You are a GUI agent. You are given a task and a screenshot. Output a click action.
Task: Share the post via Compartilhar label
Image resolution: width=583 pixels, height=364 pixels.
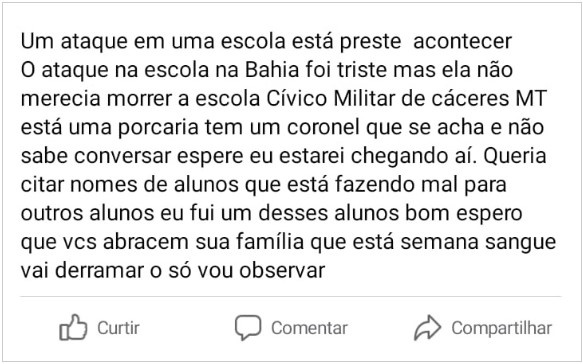click(502, 328)
